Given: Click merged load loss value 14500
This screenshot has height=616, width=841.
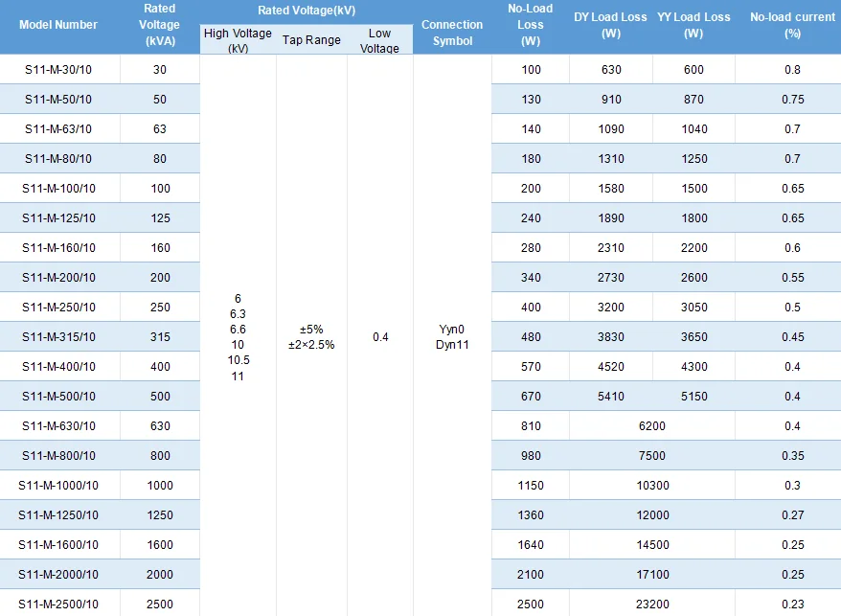Looking at the screenshot, I should point(652,545).
